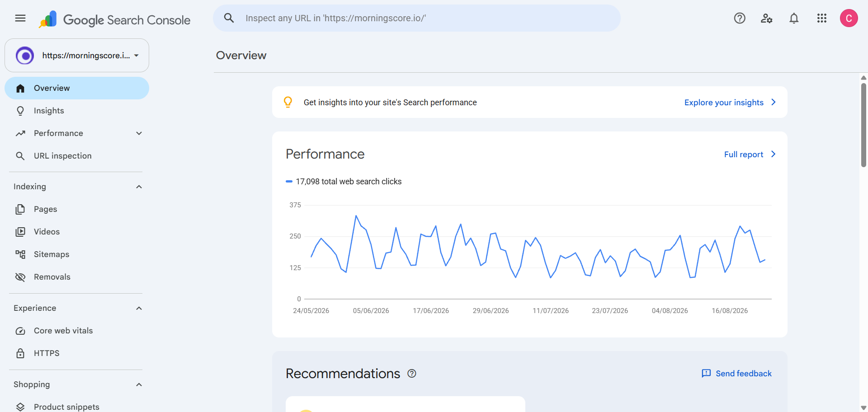Screen dimensions: 868x412
Task: Open the account avatar 'C'
Action: pos(849,18)
